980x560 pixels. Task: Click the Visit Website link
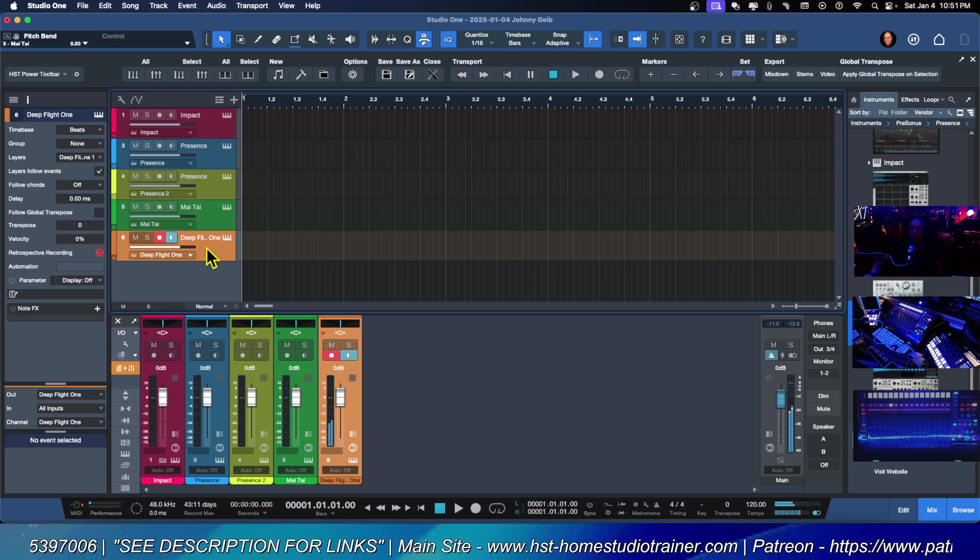(x=891, y=471)
